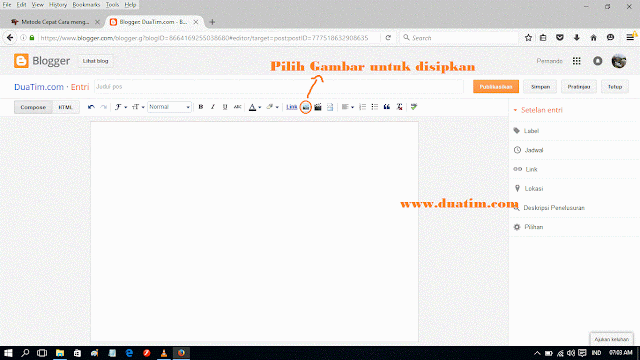This screenshot has width=640, height=360.
Task: Open a new browser tab
Action: click(x=212, y=22)
